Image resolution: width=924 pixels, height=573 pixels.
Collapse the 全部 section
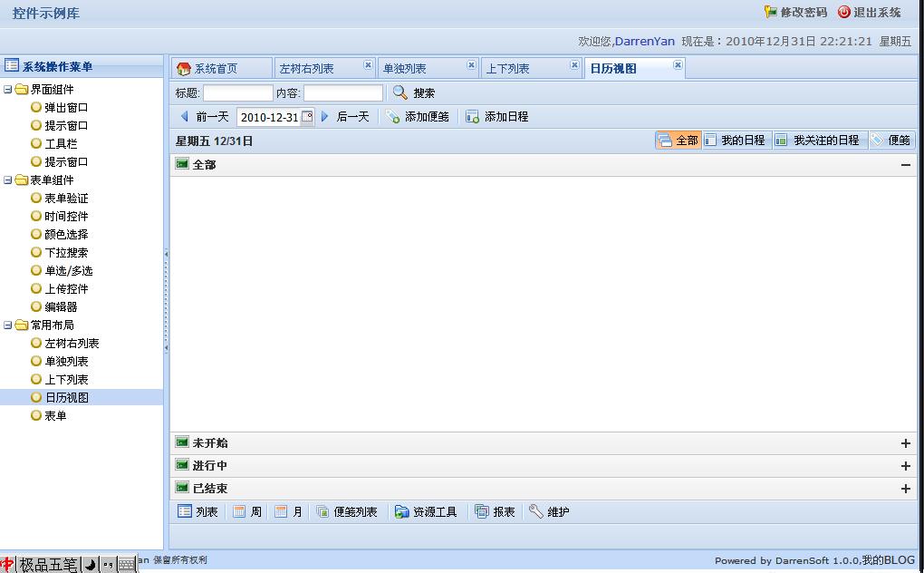pyautogui.click(x=905, y=165)
